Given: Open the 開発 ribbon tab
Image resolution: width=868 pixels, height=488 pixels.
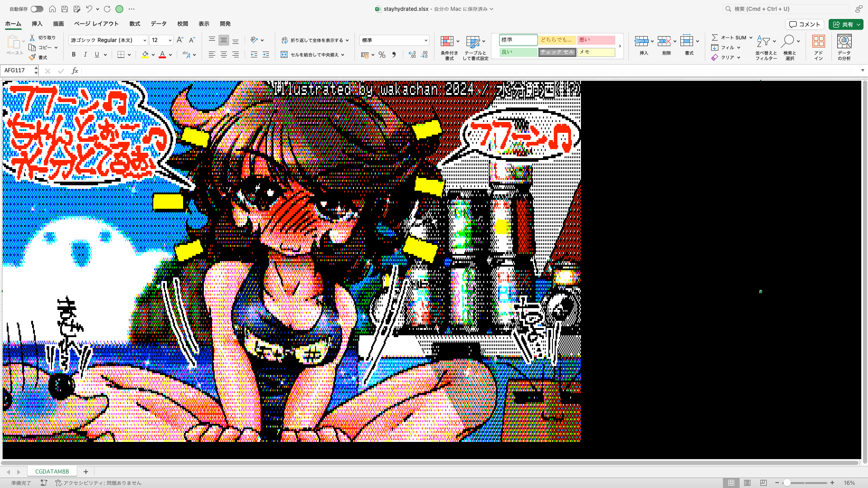Looking at the screenshot, I should point(225,24).
